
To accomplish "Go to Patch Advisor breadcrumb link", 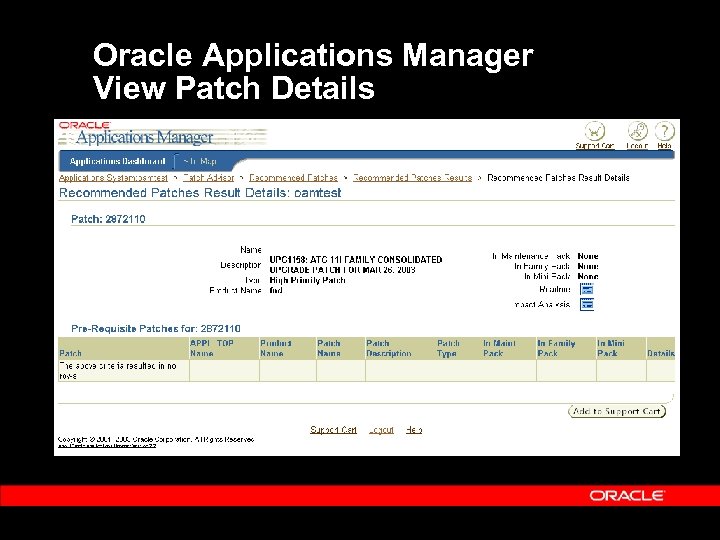I will pos(208,178).
